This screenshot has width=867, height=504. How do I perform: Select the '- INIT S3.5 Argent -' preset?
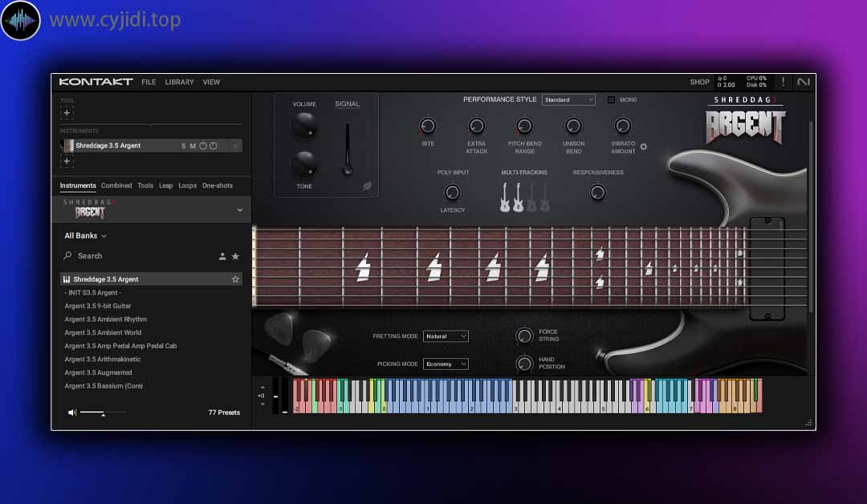coord(93,293)
